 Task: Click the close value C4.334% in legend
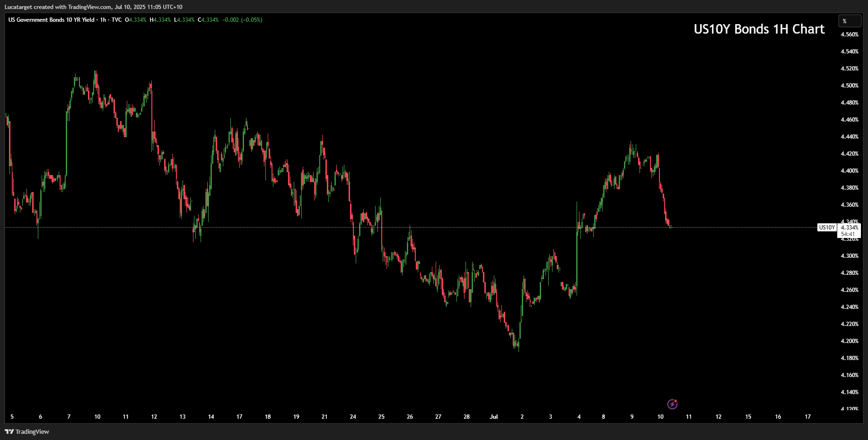[208, 20]
